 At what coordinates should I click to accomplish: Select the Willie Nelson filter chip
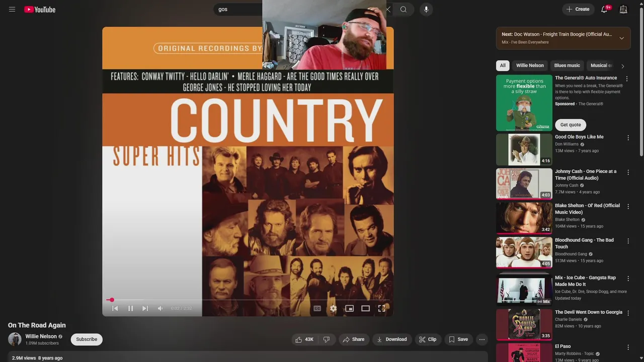[530, 65]
